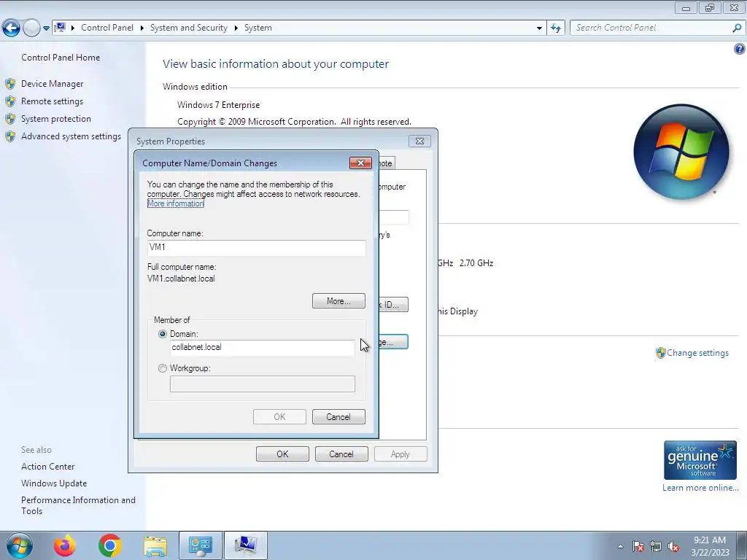Close the System Properties window
Screen dimensions: 747x560
[x=419, y=141]
